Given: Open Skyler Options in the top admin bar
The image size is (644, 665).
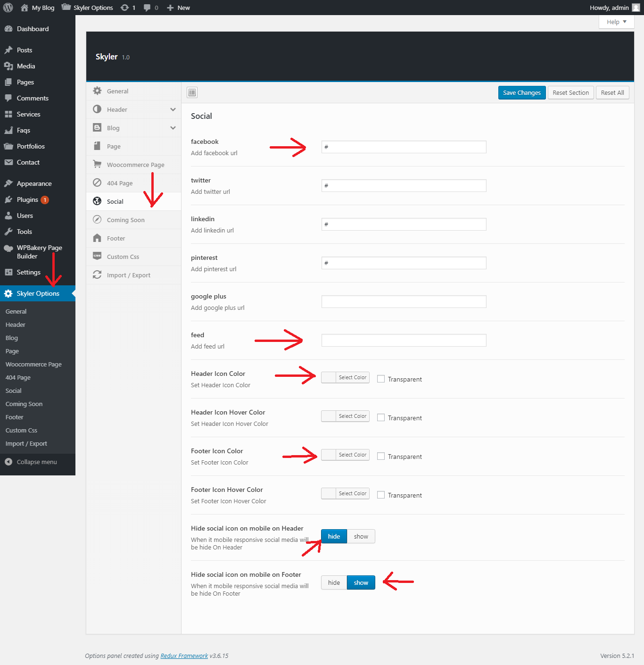Looking at the screenshot, I should [x=88, y=8].
